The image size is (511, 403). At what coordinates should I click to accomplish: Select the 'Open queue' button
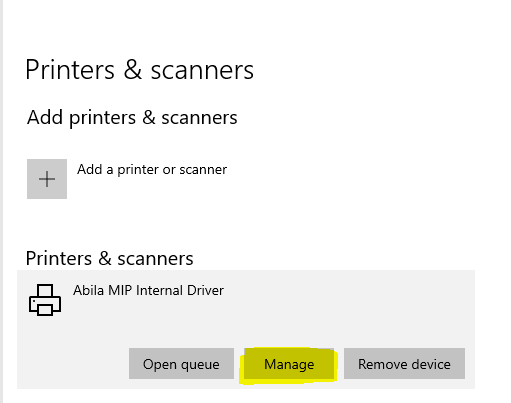click(181, 364)
